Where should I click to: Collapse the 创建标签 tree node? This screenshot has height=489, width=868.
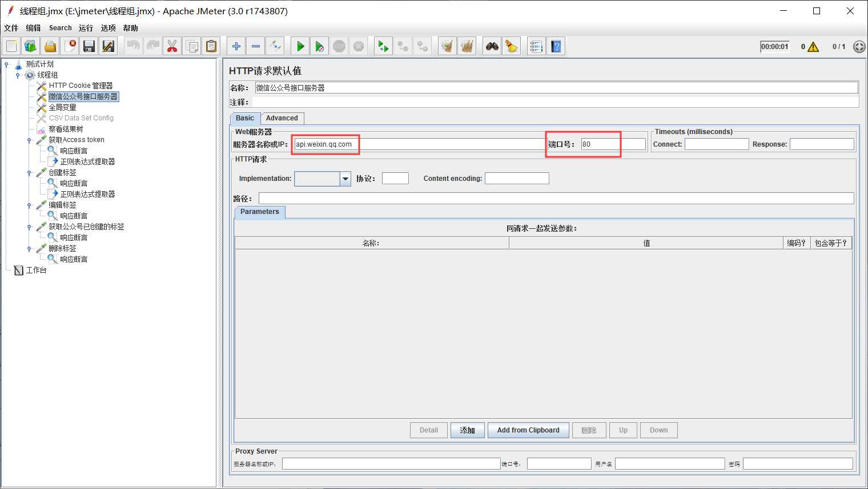pos(29,173)
